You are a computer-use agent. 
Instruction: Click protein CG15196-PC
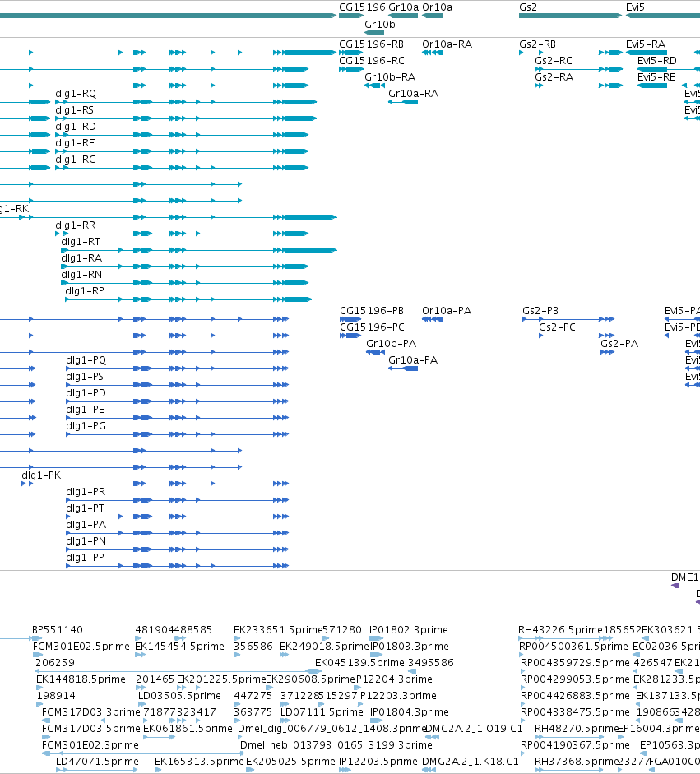click(x=372, y=327)
